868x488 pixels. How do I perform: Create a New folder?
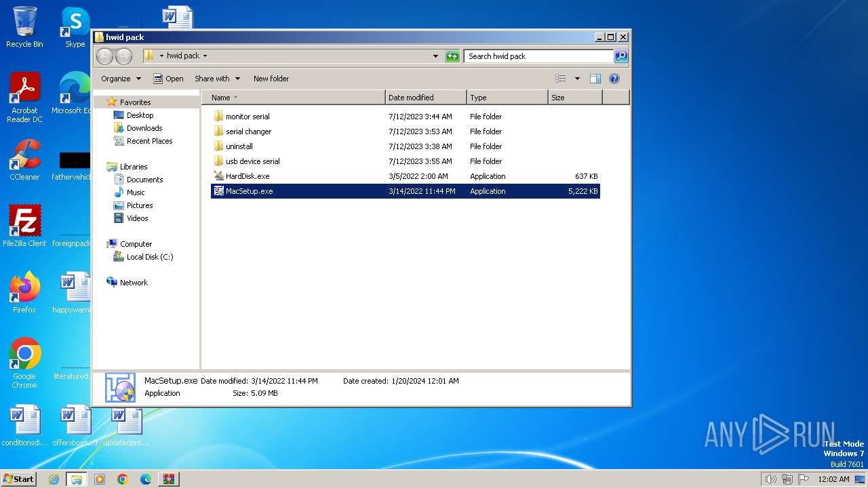pyautogui.click(x=271, y=79)
